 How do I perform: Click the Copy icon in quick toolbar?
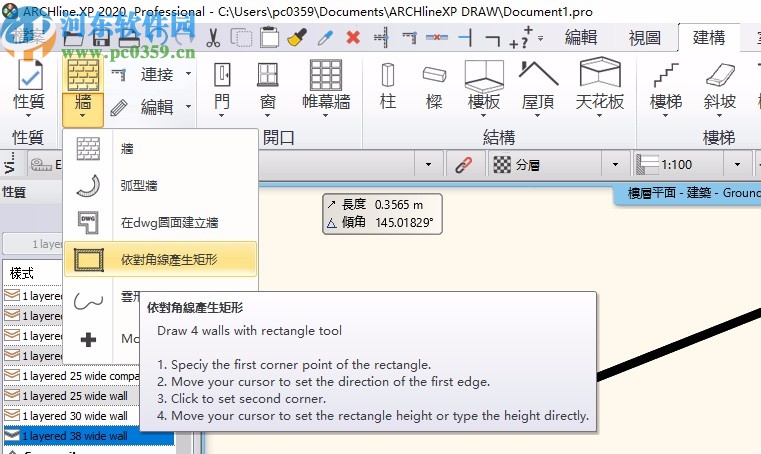(241, 38)
